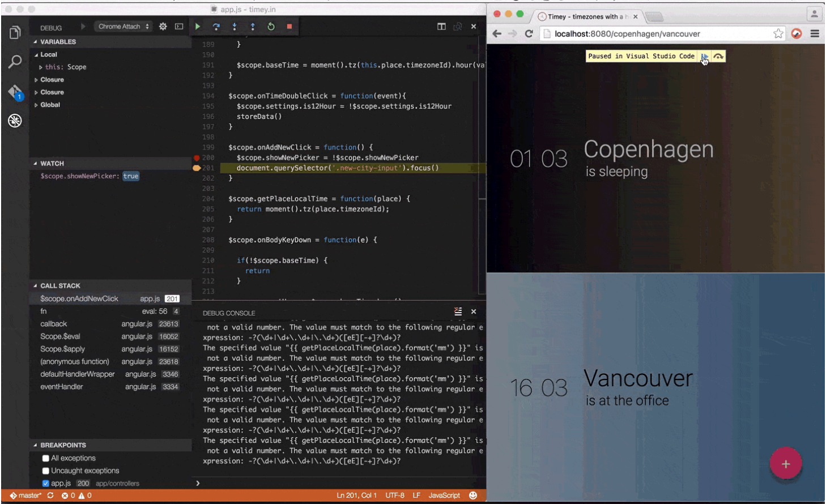Image resolution: width=826 pixels, height=504 pixels.
Task: Select the Step Over debug icon
Action: (216, 26)
